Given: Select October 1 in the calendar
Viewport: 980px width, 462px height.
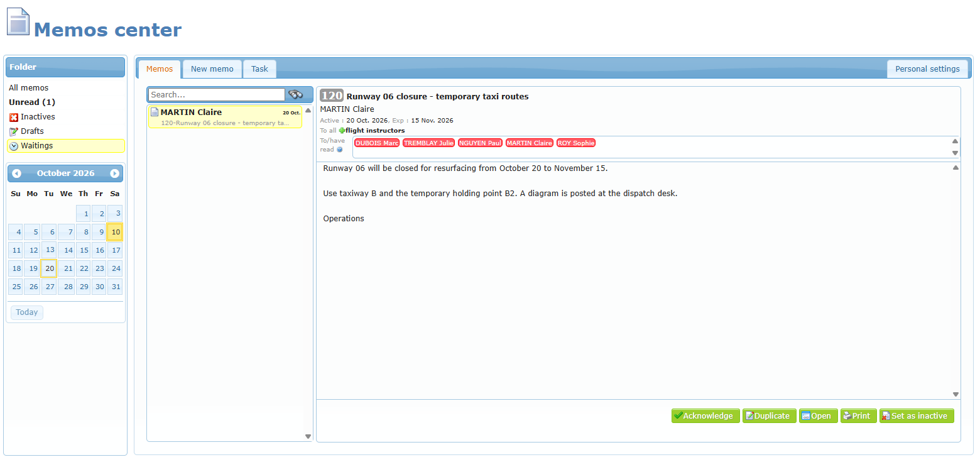Looking at the screenshot, I should coord(84,214).
